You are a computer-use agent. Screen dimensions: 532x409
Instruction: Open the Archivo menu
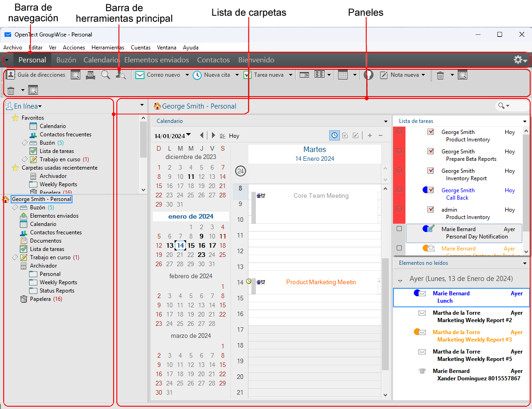[x=12, y=48]
